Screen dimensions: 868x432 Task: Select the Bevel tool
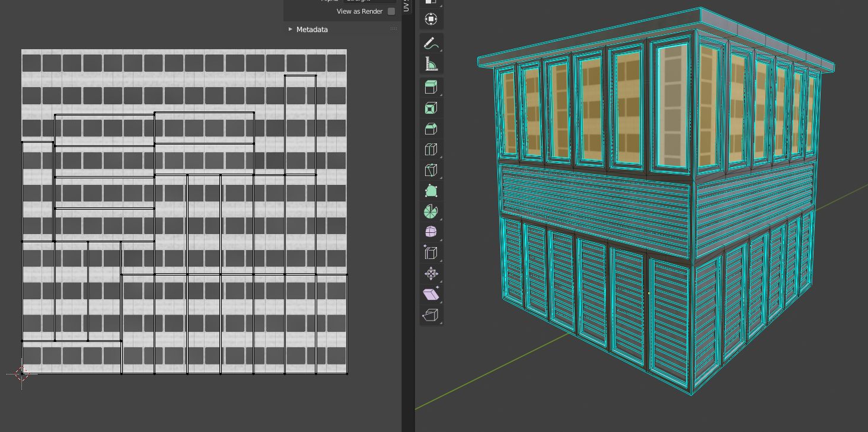[x=432, y=129]
